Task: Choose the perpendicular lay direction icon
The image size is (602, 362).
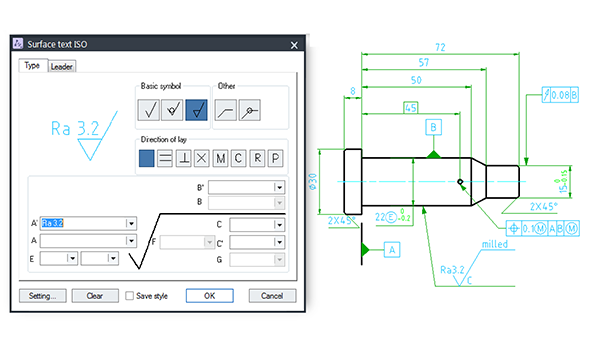Action: pyautogui.click(x=184, y=158)
